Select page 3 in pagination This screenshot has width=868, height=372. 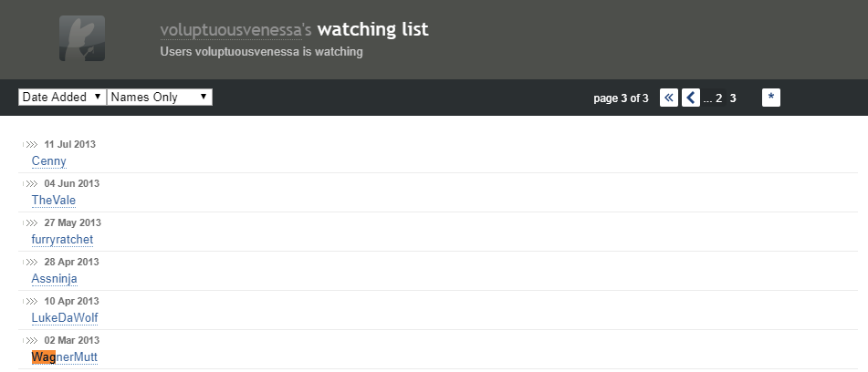click(733, 98)
